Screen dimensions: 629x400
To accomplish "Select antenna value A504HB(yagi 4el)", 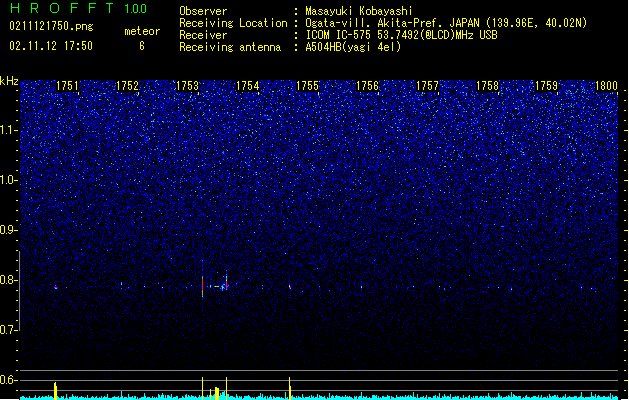I will pyautogui.click(x=353, y=47).
